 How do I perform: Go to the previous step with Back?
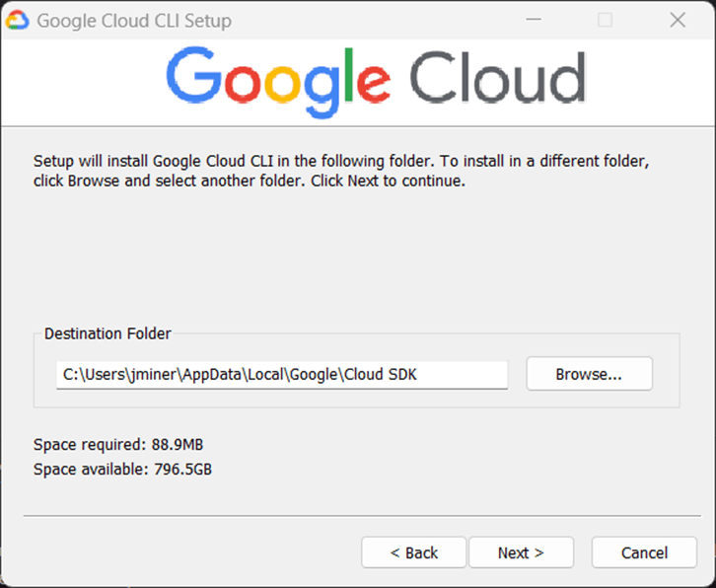pyautogui.click(x=413, y=552)
